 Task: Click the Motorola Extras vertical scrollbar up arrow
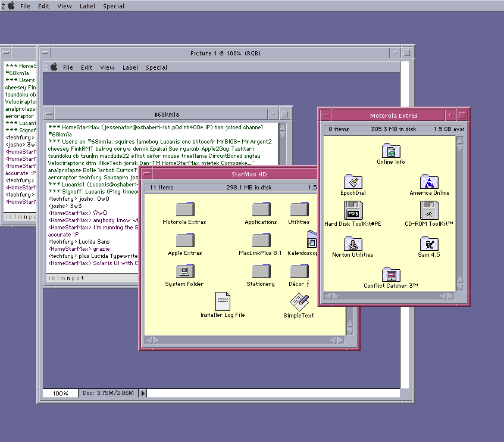[x=460, y=140]
